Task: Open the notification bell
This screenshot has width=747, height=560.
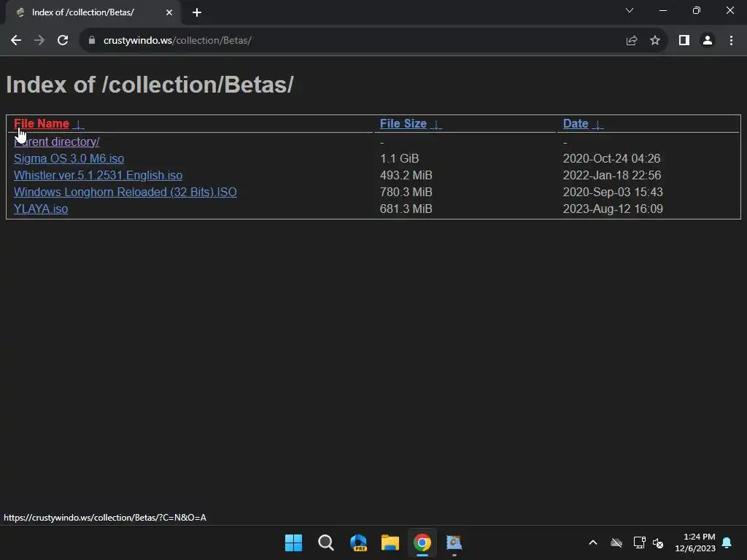Action: coord(727,542)
